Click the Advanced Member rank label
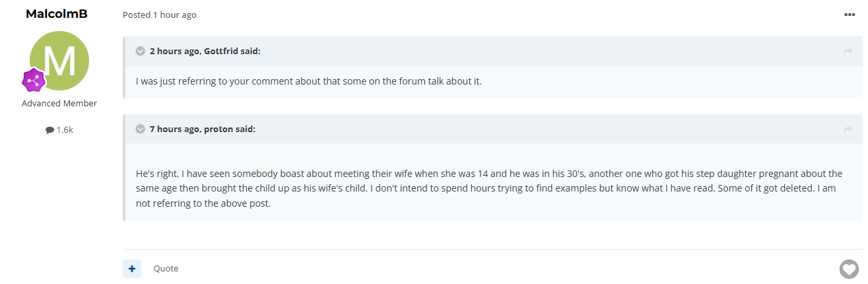The image size is (868, 284). click(59, 104)
